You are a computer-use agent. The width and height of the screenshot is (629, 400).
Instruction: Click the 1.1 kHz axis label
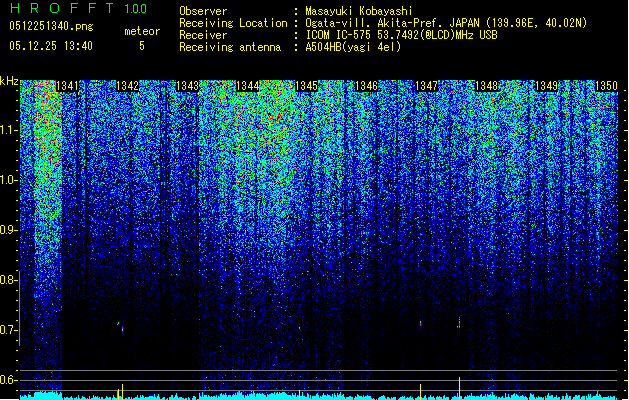click(9, 130)
